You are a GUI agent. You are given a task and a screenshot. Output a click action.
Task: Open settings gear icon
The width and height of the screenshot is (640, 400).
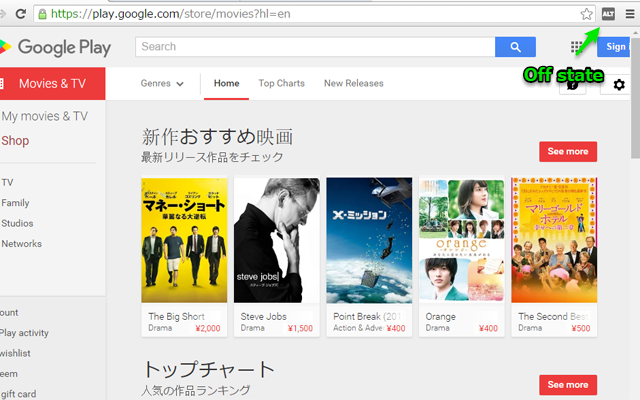[619, 85]
